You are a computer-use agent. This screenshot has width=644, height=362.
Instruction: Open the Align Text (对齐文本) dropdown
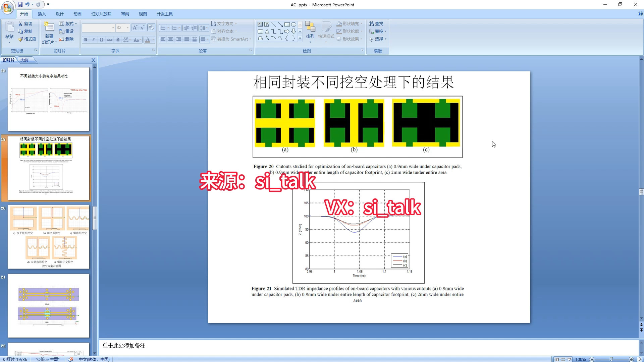224,31
